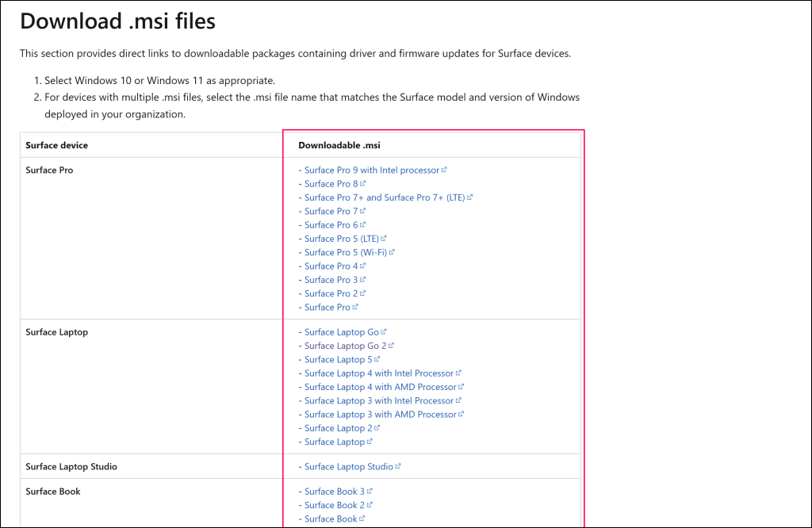Click external-link icon after Surface Pro 4

pos(363,266)
